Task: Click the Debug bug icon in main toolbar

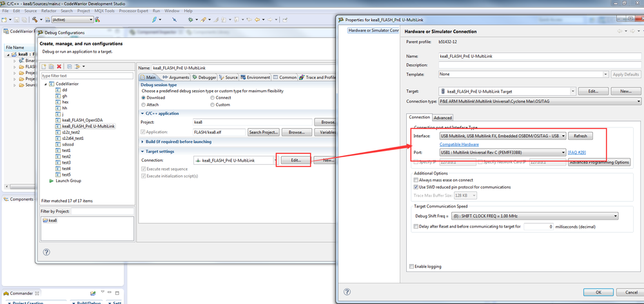Action: pos(191,19)
